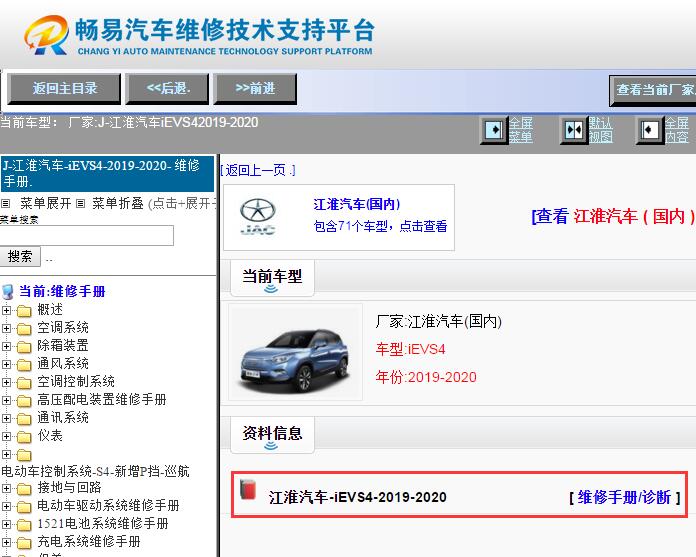Click the 菜单折叠 collapse-all icon

pyautogui.click(x=80, y=204)
